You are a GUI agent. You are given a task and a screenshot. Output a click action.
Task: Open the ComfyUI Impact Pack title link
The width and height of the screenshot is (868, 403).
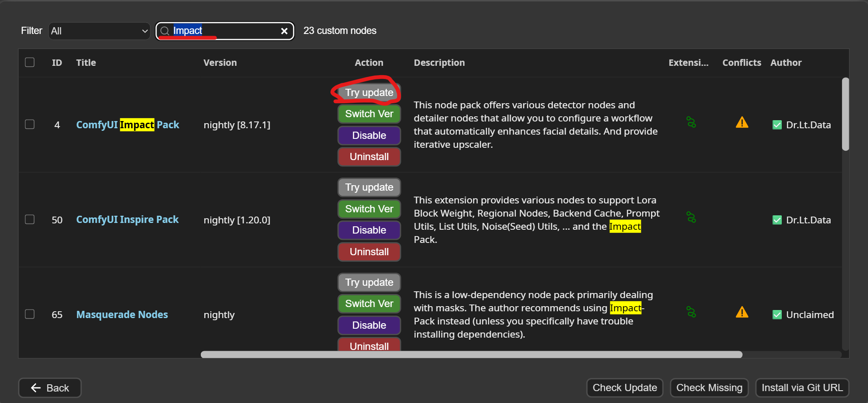click(127, 125)
